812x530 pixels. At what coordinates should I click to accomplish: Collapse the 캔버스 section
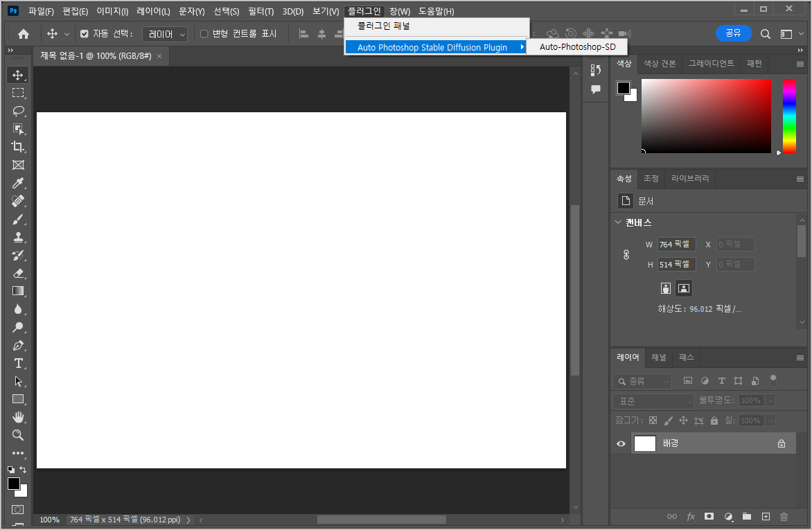click(618, 222)
